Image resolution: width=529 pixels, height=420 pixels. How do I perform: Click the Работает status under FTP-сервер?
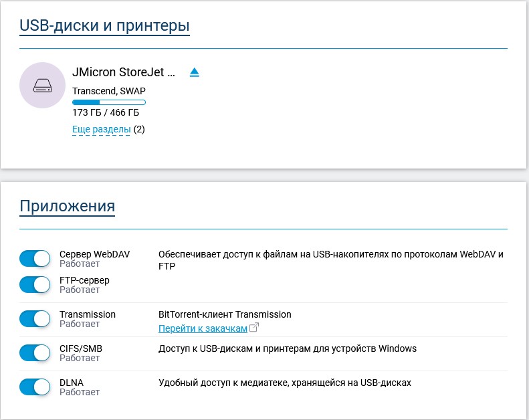point(80,290)
